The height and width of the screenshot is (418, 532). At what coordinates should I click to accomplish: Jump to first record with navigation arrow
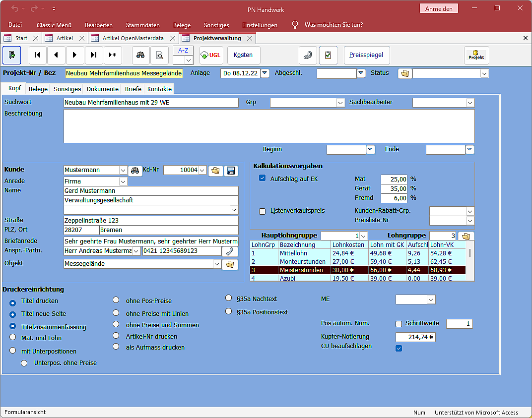click(38, 55)
